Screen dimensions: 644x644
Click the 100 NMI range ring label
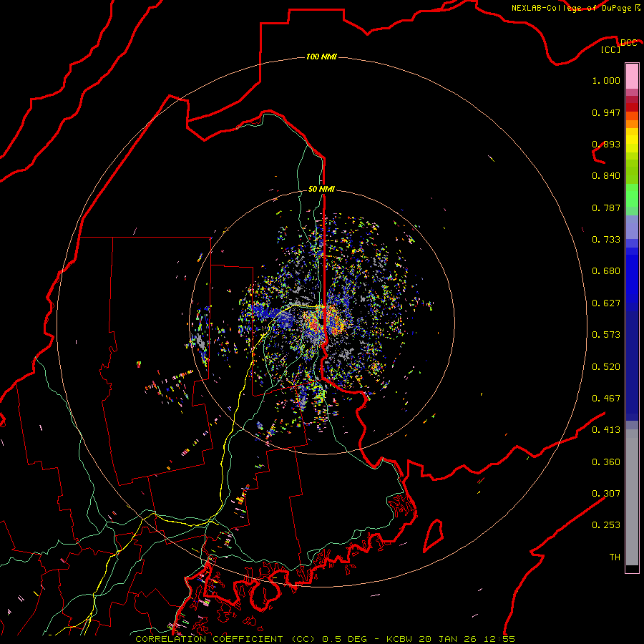(x=321, y=57)
